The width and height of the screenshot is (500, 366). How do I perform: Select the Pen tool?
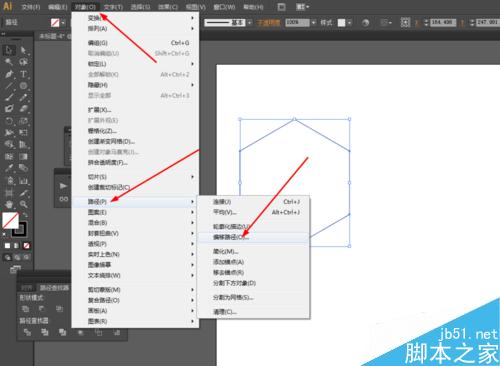(x=8, y=74)
